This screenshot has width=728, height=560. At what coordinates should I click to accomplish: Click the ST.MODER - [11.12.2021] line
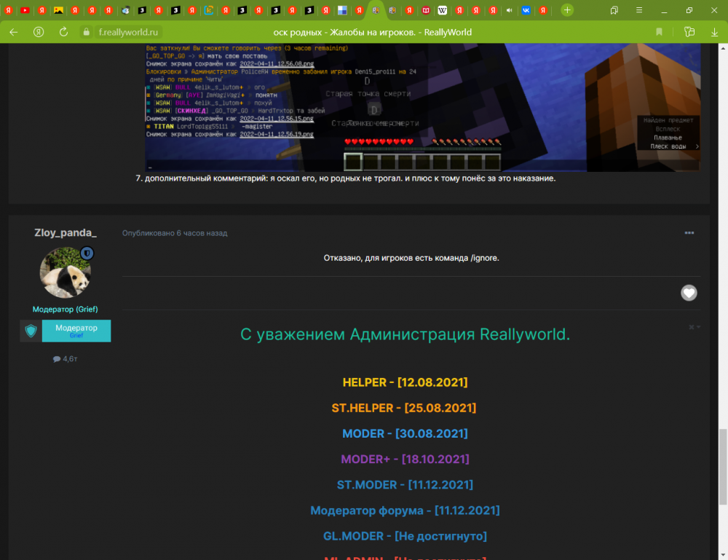click(x=405, y=485)
